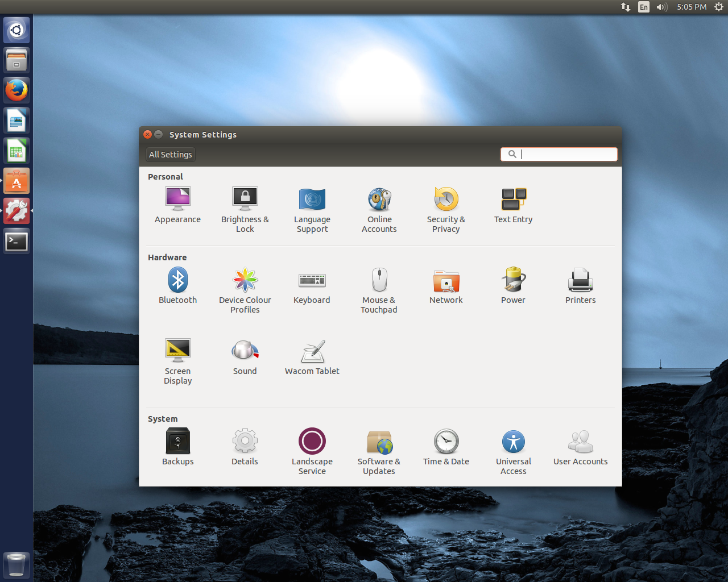Select System Settings icon in the dock
This screenshot has height=582, width=728.
point(16,211)
